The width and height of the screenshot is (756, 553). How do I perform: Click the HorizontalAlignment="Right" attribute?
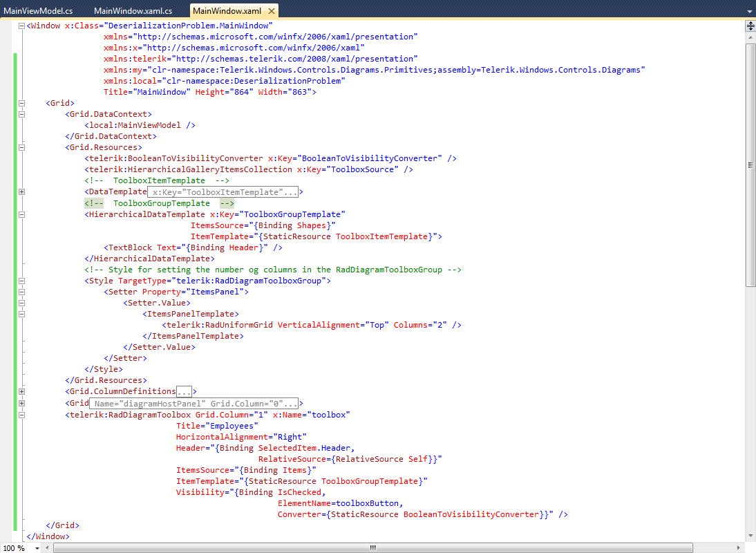241,438
